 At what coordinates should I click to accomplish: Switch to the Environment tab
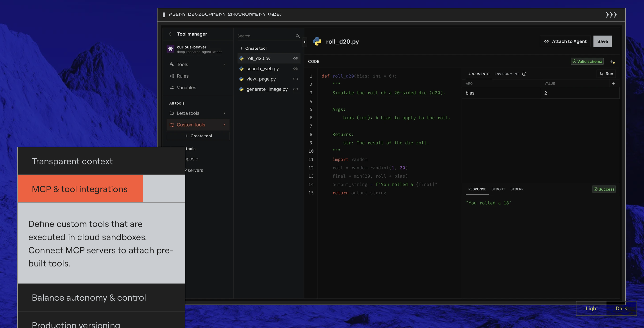pos(507,74)
